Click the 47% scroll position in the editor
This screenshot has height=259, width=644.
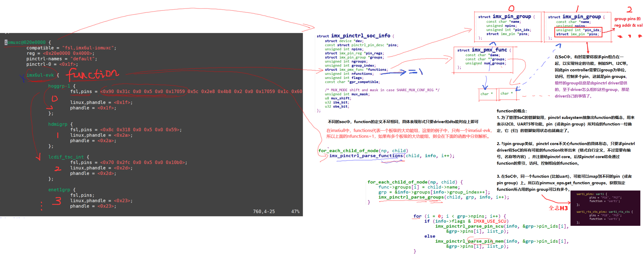pos(295,211)
